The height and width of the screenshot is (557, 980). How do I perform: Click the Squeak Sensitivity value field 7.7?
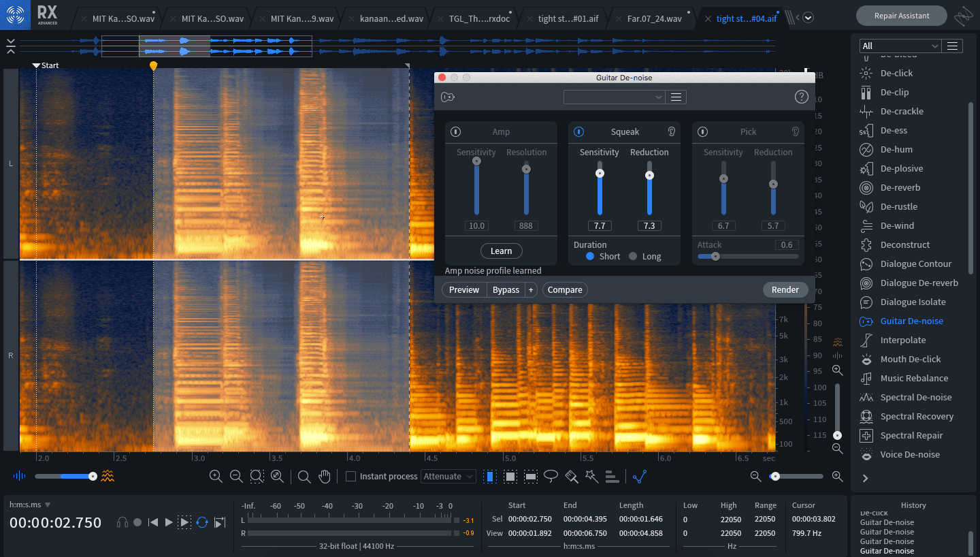[600, 225]
